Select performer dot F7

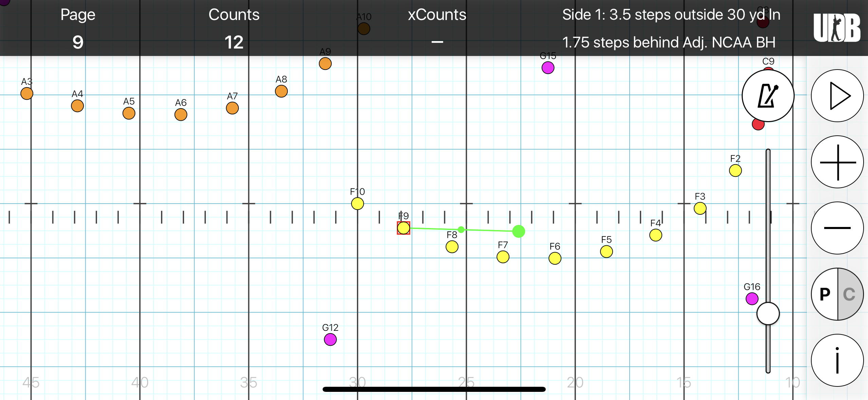click(503, 257)
